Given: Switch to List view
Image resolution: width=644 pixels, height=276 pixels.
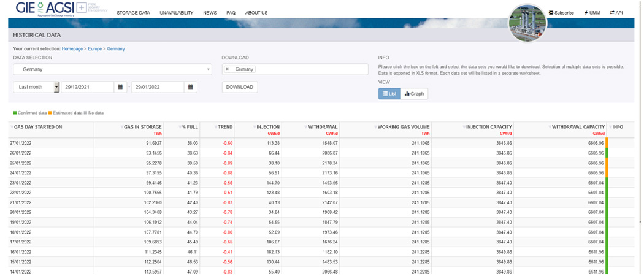Looking at the screenshot, I should (389, 94).
